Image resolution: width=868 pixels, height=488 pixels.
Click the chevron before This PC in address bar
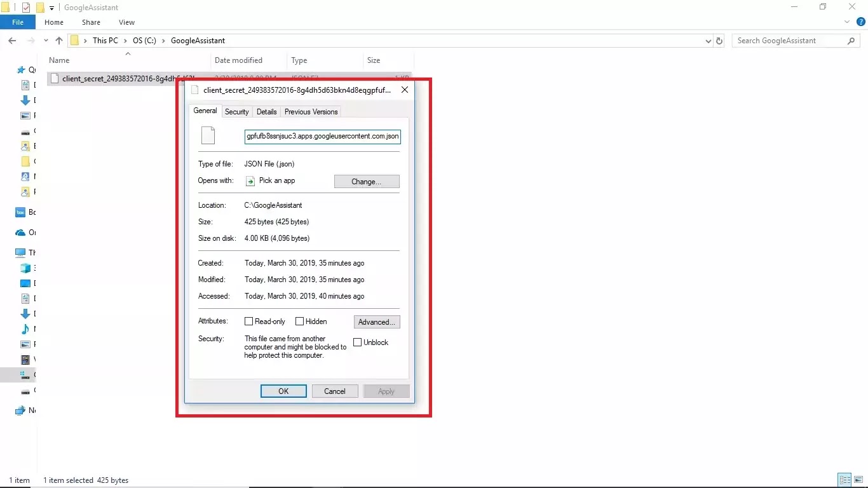coord(85,41)
